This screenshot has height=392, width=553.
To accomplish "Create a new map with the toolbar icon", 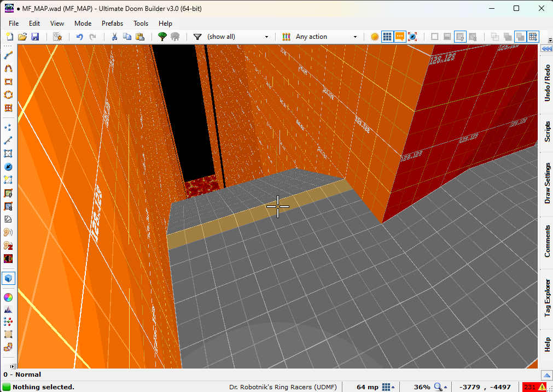I will pos(10,37).
